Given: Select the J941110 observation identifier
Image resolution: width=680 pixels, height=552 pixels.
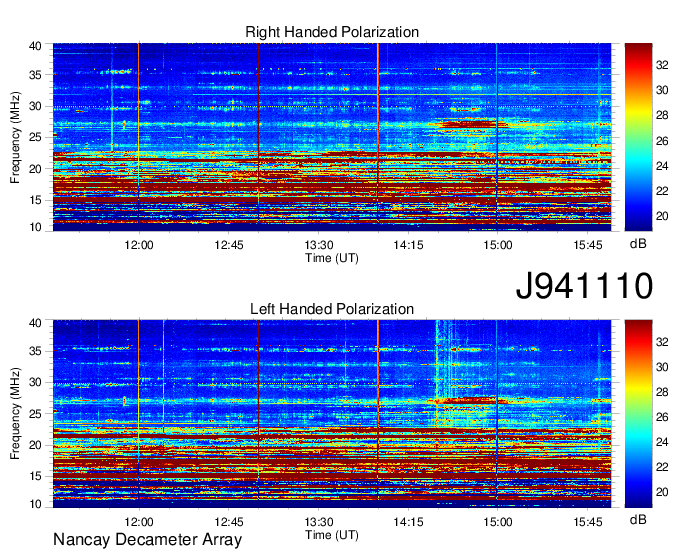Looking at the screenshot, I should (584, 286).
